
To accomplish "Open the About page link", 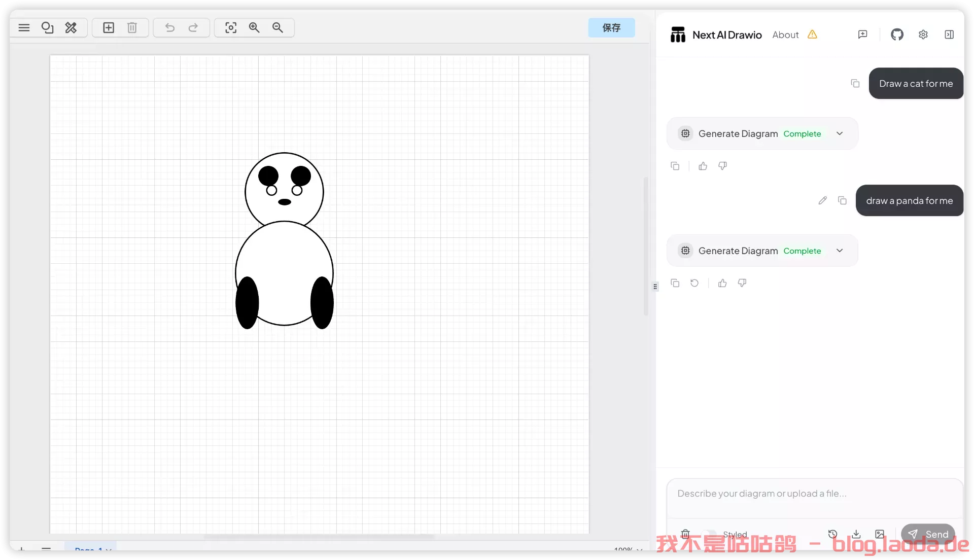I will click(x=785, y=34).
